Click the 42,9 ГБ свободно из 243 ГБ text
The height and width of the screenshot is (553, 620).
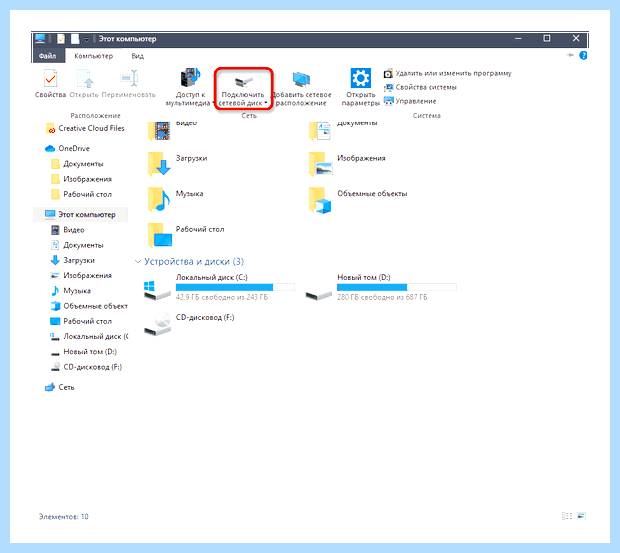[x=222, y=297]
